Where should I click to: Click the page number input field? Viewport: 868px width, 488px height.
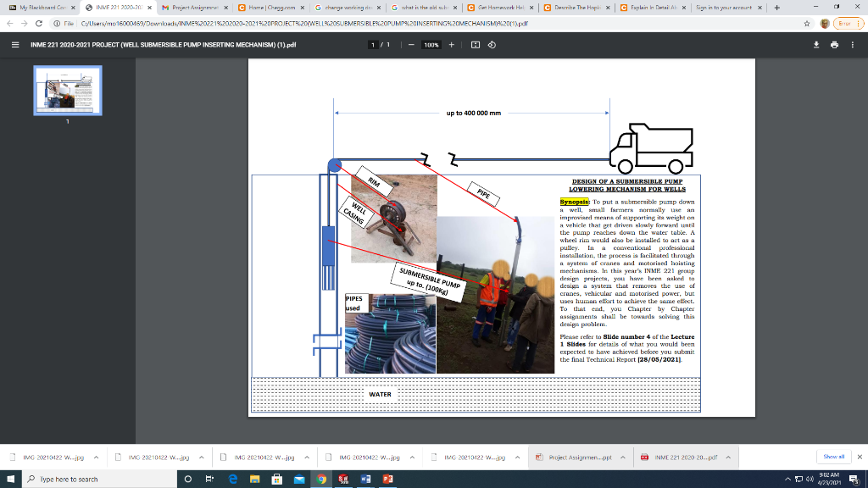click(x=374, y=45)
